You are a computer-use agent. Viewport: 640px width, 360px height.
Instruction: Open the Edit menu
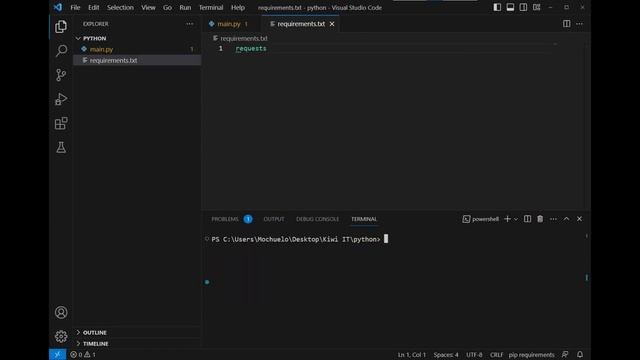coord(93,7)
